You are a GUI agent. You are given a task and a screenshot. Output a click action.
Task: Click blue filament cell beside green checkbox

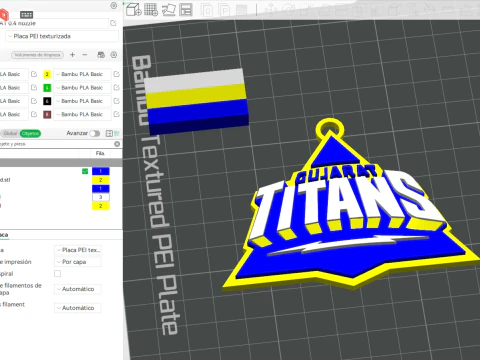tap(101, 171)
